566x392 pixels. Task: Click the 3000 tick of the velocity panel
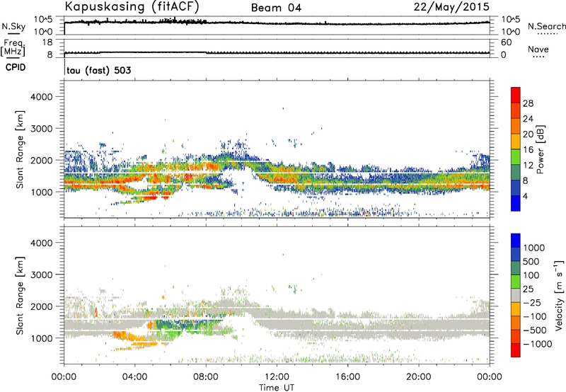(x=42, y=275)
